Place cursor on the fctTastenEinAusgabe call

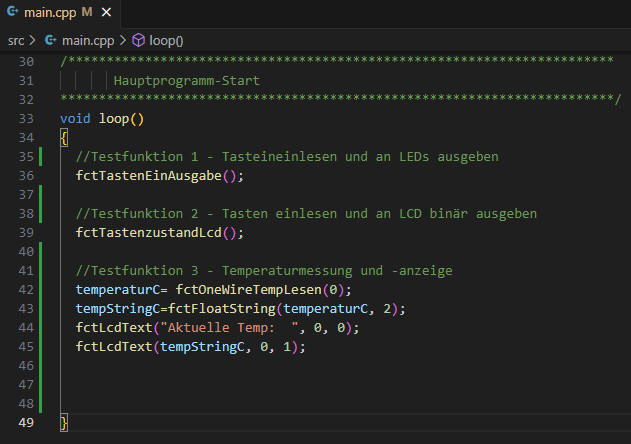click(x=148, y=176)
